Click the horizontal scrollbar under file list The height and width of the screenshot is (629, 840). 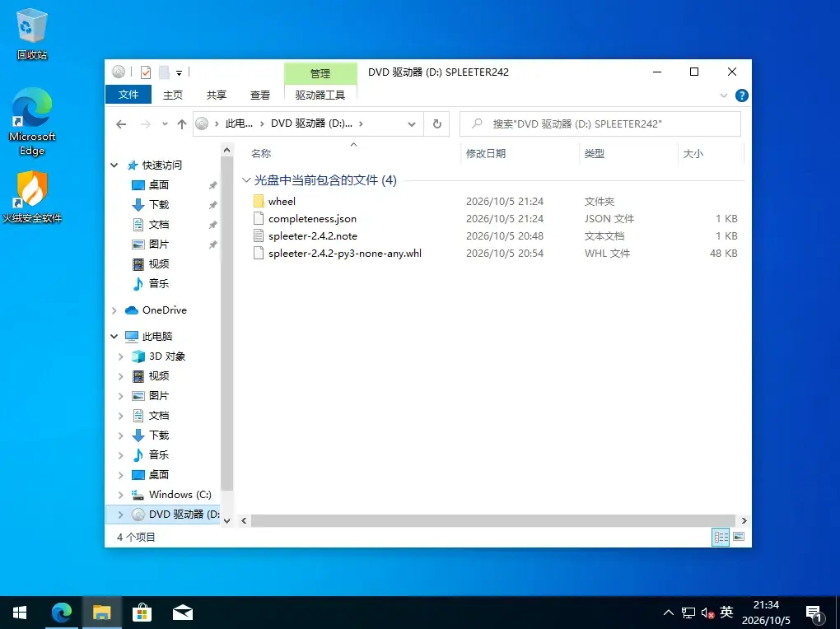pos(492,521)
